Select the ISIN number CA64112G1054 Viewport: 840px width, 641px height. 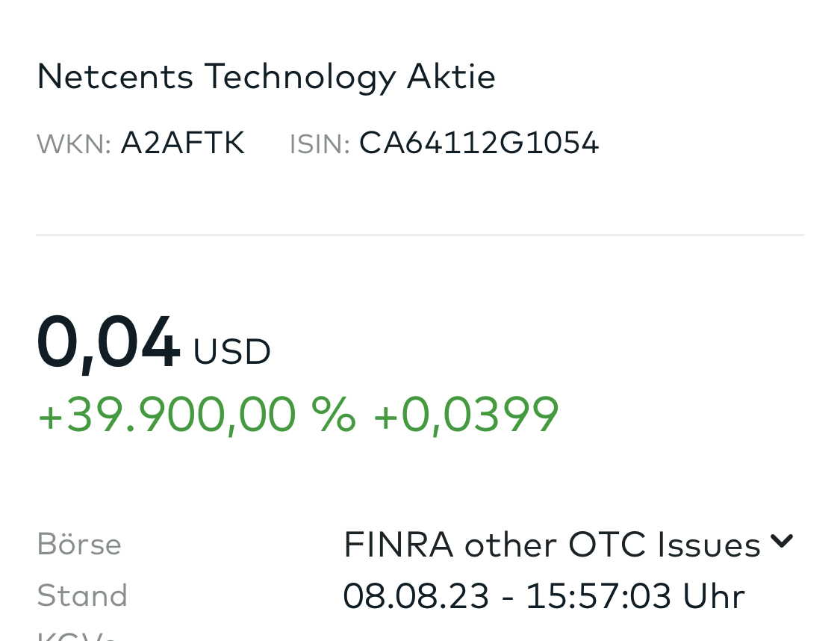[x=479, y=143]
